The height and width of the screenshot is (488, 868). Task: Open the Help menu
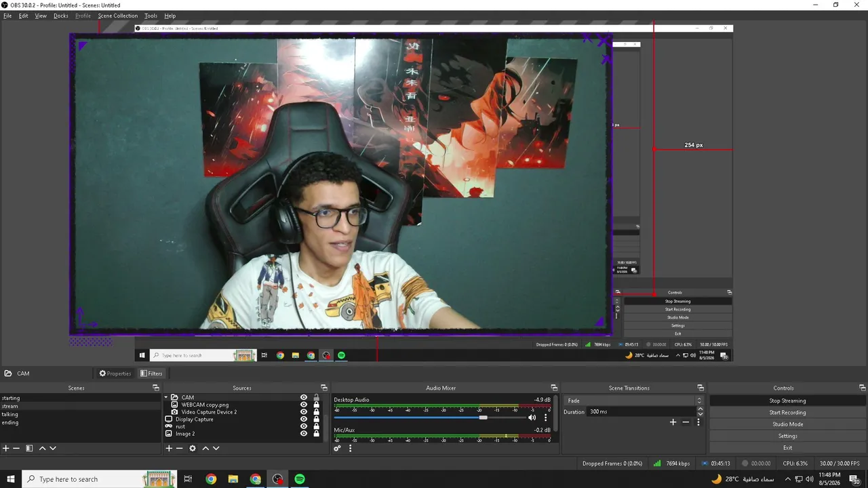(170, 16)
